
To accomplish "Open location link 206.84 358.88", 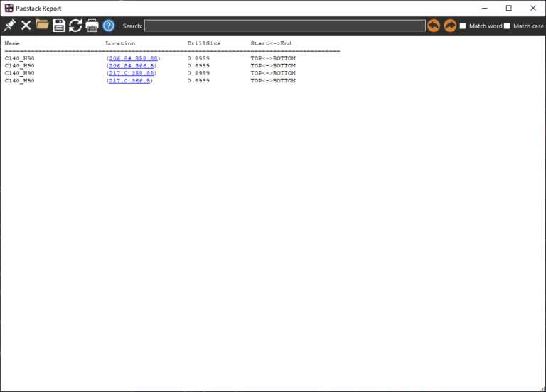I will 133,58.
